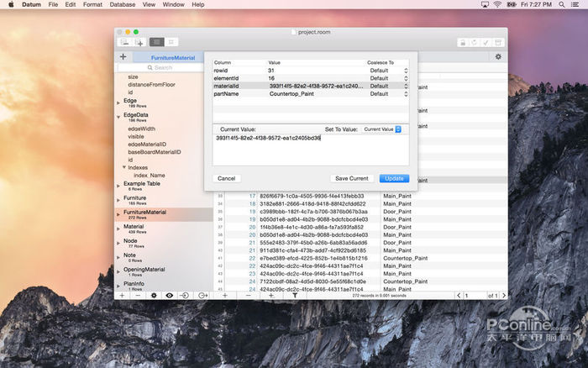Viewport: 588px width, 368px height.
Task: Expand the Edge table in sidebar
Action: click(x=118, y=101)
